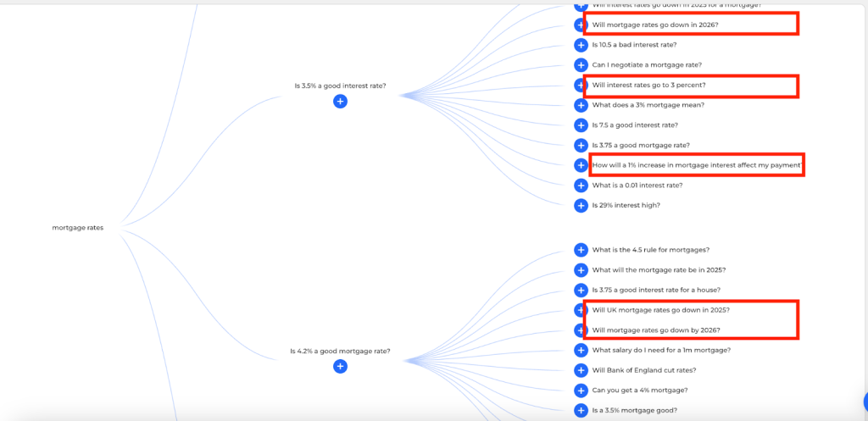Viewport: 868px width, 421px height.
Task: Expand "Is 3.75 a good mortgage rate?" node
Action: (581, 146)
